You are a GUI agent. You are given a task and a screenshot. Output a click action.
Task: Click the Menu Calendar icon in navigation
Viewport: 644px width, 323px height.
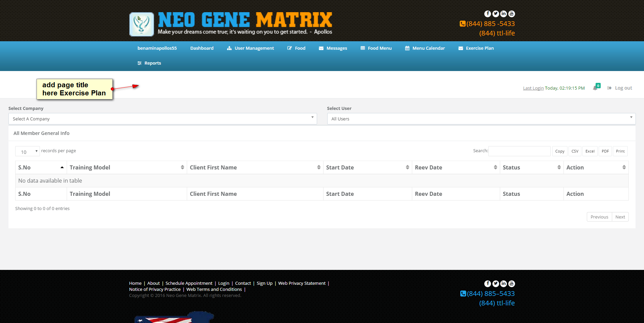pyautogui.click(x=407, y=48)
